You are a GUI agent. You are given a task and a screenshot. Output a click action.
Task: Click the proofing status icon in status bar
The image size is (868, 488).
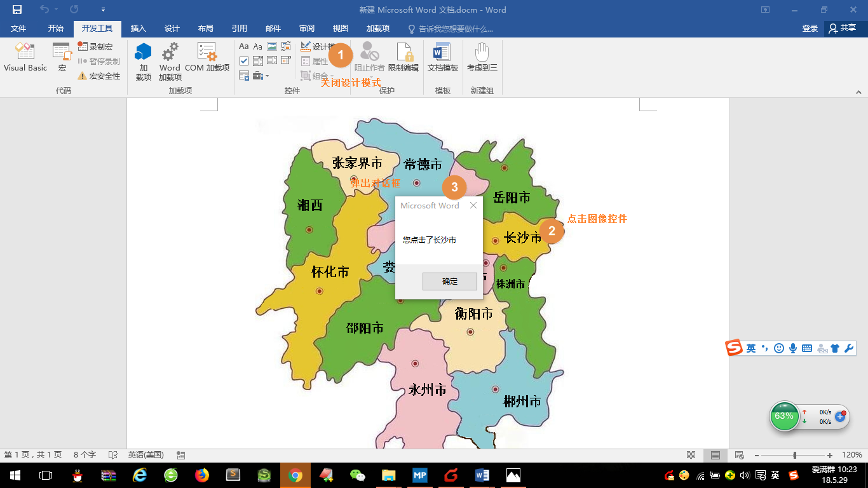(113, 455)
